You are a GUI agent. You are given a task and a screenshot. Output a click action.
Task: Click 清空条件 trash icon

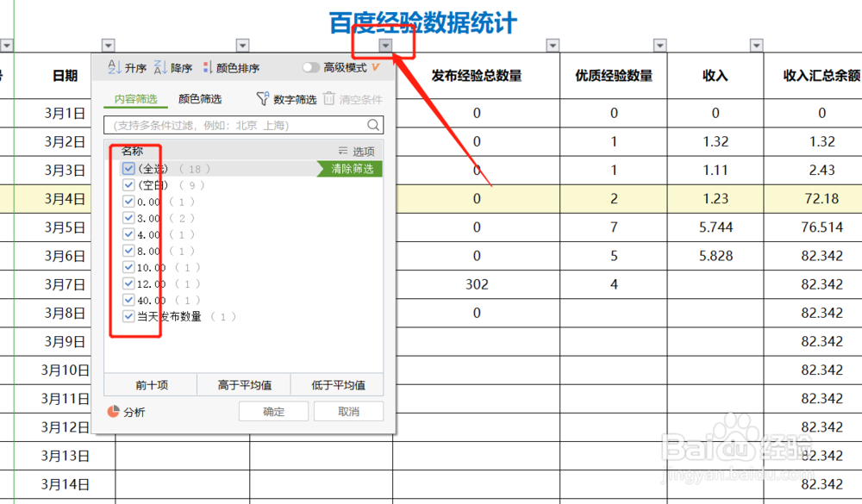click(x=328, y=98)
